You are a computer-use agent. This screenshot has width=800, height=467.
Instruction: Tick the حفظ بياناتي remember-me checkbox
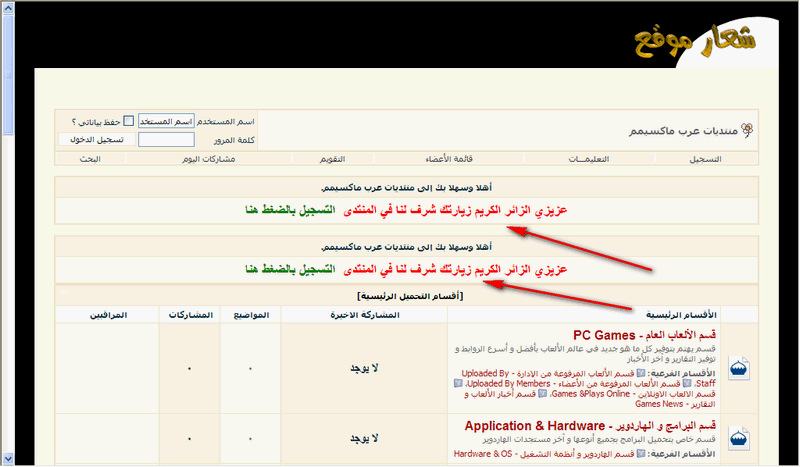coord(129,121)
